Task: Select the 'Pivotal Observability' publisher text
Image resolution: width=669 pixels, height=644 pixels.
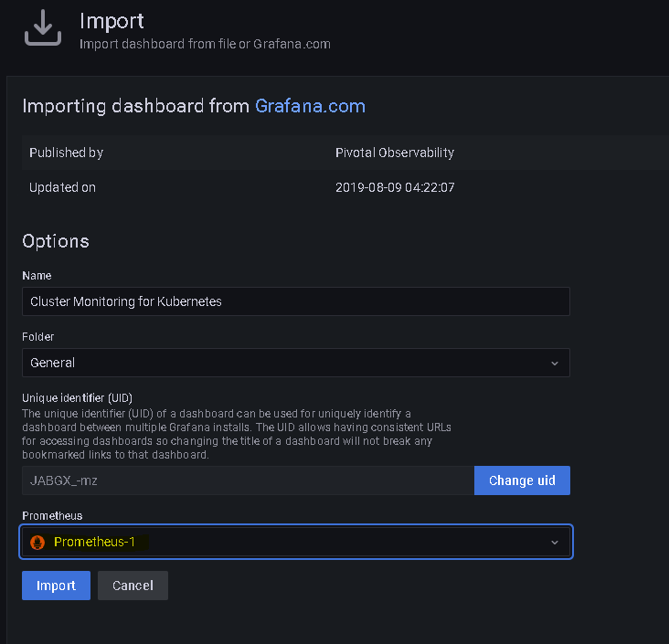Action: [x=395, y=153]
